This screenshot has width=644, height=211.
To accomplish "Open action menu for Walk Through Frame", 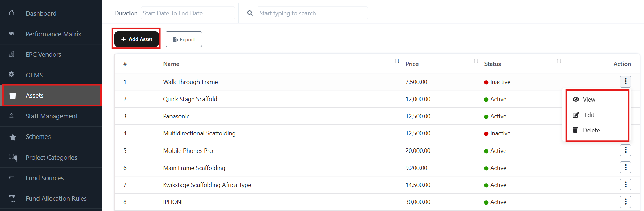I will pyautogui.click(x=625, y=81).
